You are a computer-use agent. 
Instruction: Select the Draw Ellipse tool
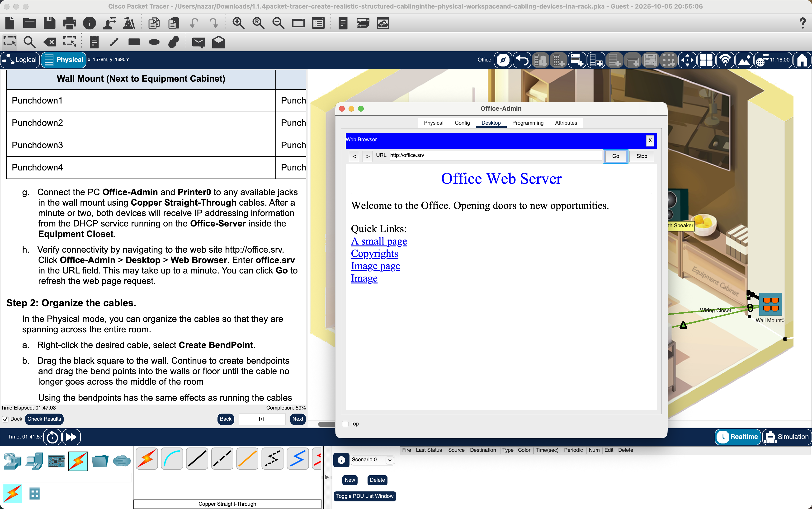click(x=154, y=42)
